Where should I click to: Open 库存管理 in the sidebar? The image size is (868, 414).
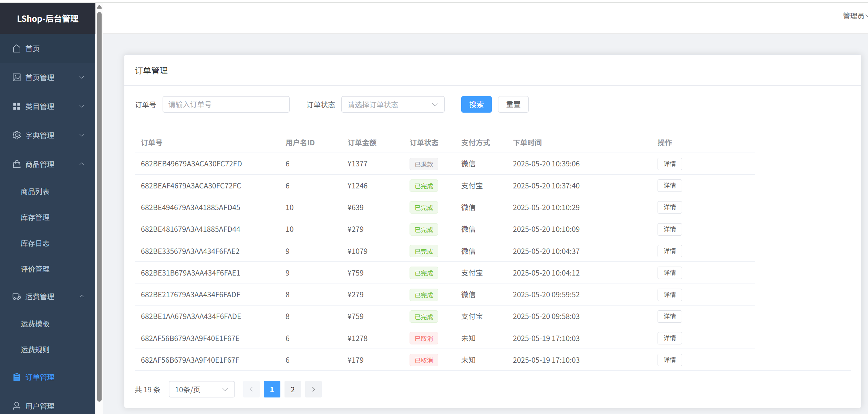coord(35,218)
